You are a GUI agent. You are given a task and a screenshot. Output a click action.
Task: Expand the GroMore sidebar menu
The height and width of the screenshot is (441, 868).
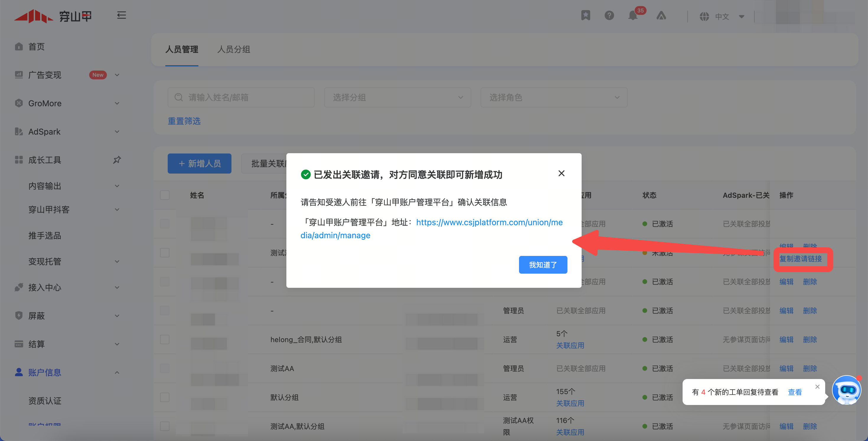[x=117, y=103]
